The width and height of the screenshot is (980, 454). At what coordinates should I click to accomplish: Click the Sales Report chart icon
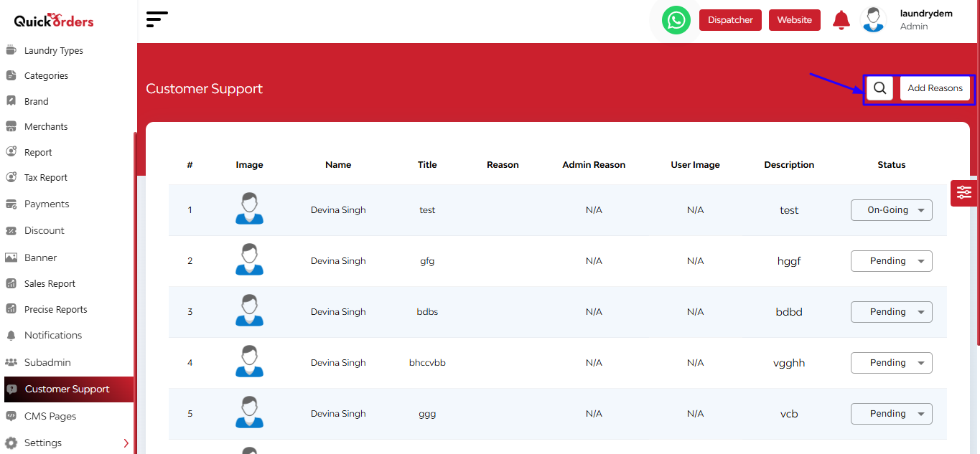11,283
